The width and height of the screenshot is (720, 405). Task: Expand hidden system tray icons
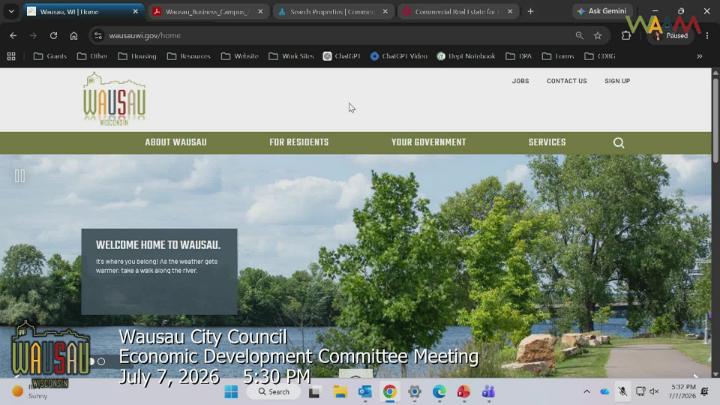click(586, 392)
